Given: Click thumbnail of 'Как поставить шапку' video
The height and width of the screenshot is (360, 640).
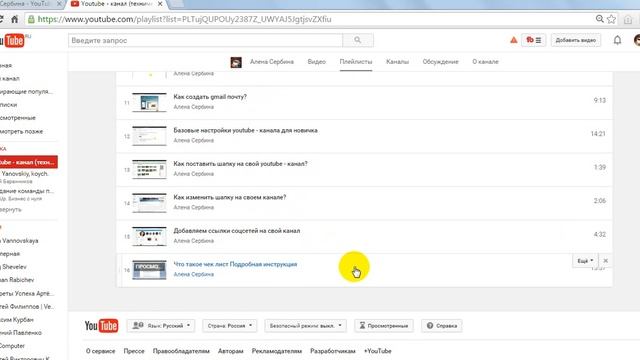Looking at the screenshot, I should click(x=149, y=169).
